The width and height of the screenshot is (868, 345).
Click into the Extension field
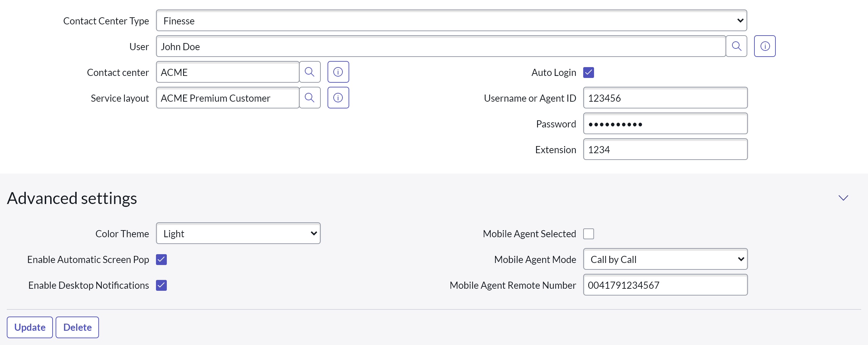pos(665,149)
